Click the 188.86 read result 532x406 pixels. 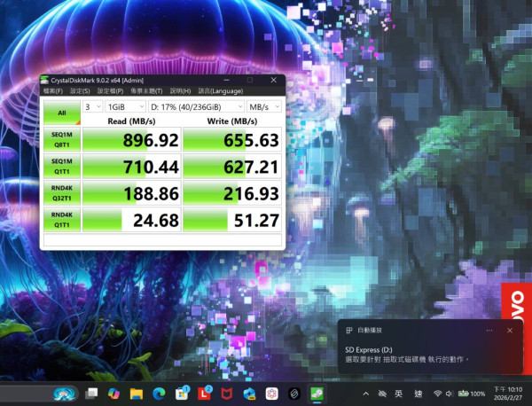[131, 193]
